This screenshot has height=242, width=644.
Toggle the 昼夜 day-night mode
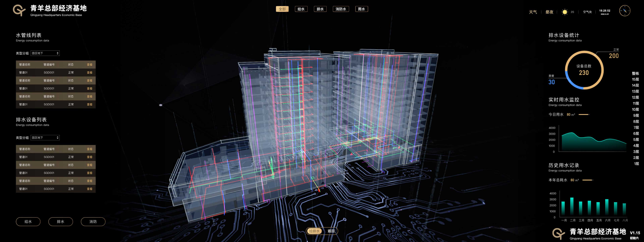coord(549,12)
